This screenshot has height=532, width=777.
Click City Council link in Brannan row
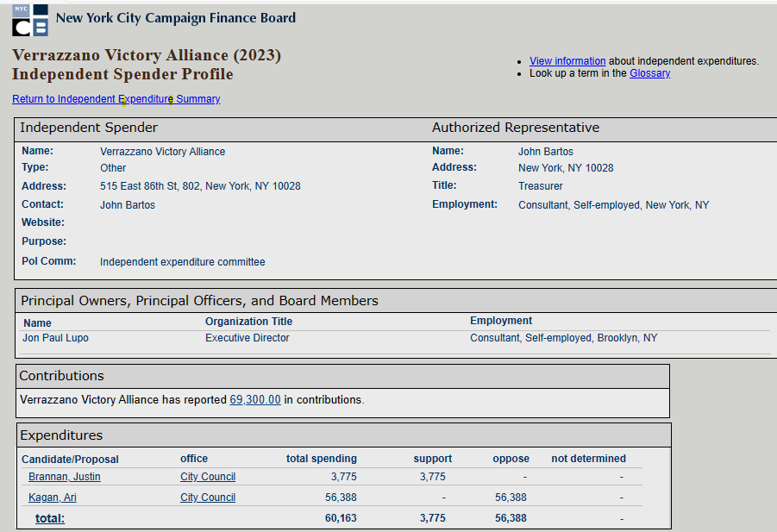coord(208,477)
